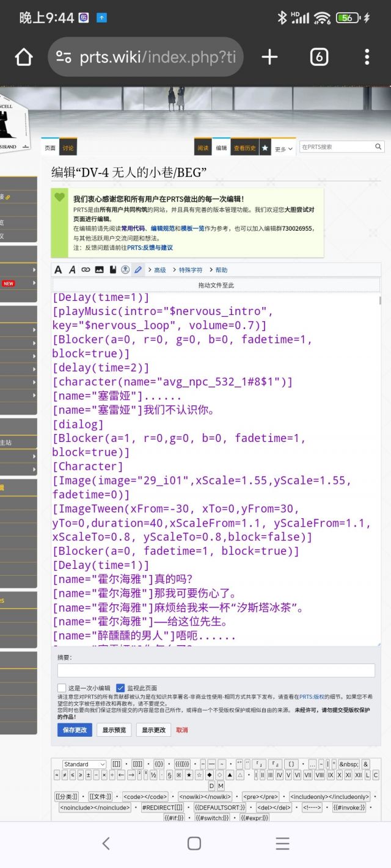
Task: Switch to the 查看历史 tab
Action: coord(245,148)
